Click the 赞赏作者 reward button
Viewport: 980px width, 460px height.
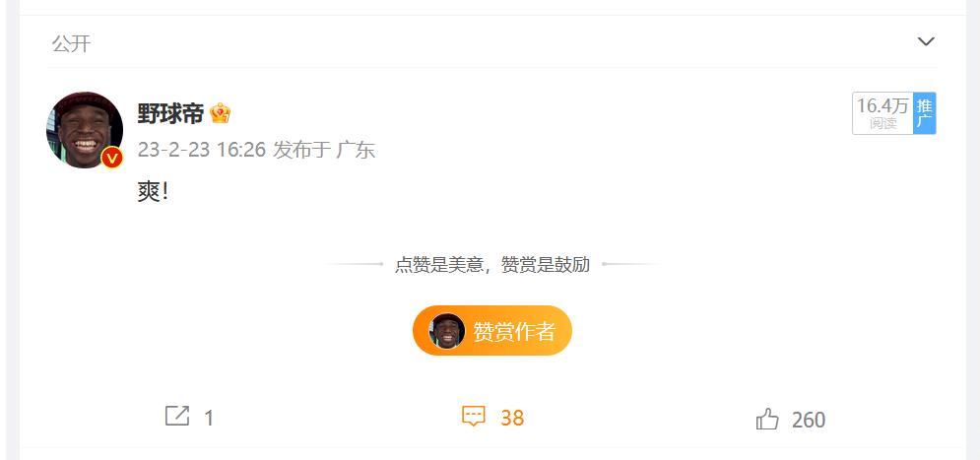click(491, 331)
